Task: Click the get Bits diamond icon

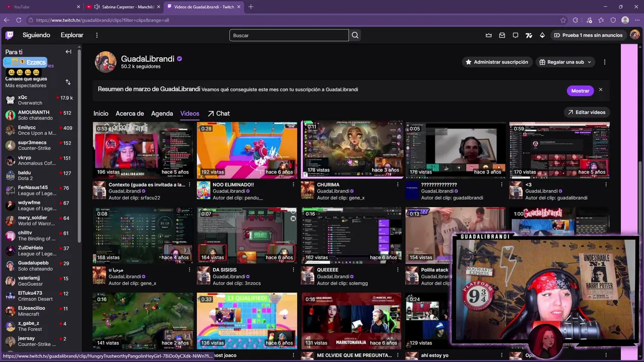Action: (542, 35)
